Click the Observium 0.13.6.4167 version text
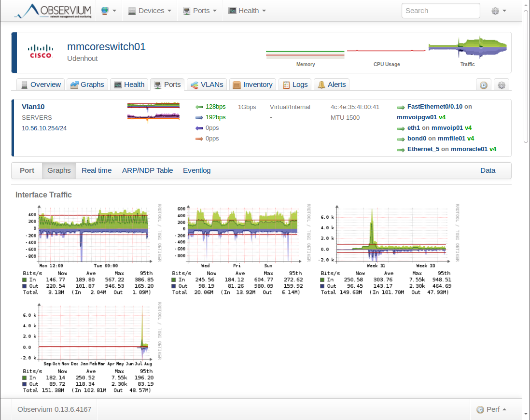Screen dimensions: 530x420 click(x=55, y=409)
